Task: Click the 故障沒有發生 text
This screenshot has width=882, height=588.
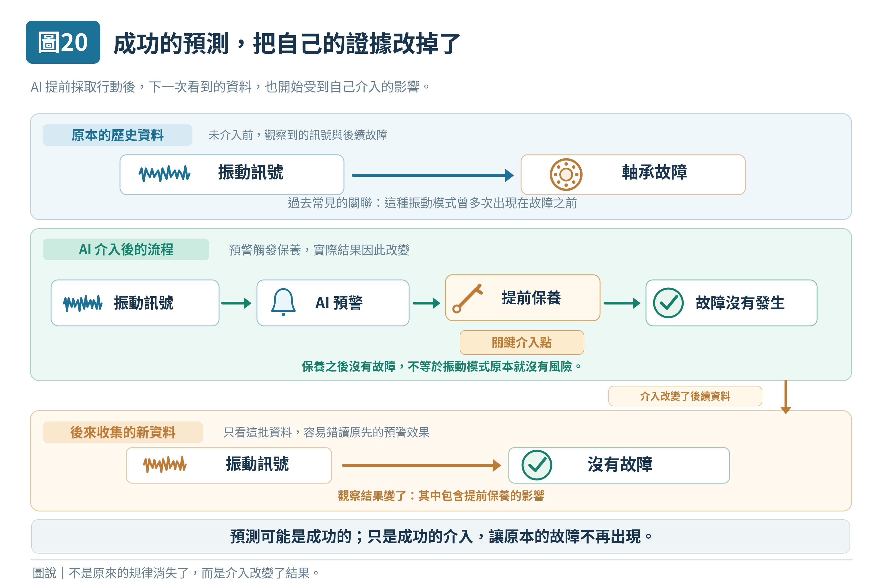Action: point(740,303)
